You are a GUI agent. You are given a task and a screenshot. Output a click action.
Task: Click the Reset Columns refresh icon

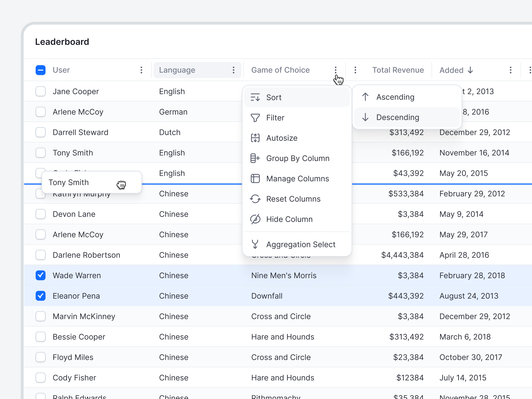pos(255,199)
